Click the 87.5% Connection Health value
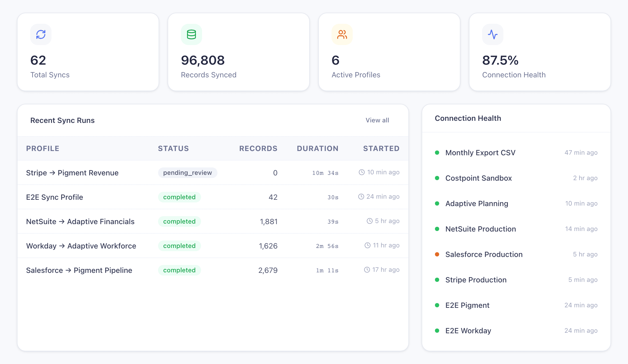The width and height of the screenshot is (628, 364). [x=501, y=60]
